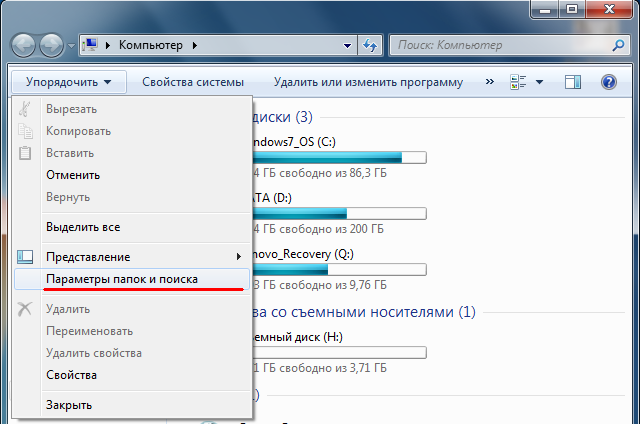The width and height of the screenshot is (640, 424).
Task: Click Свойства системы toolbar button
Action: coord(193,82)
